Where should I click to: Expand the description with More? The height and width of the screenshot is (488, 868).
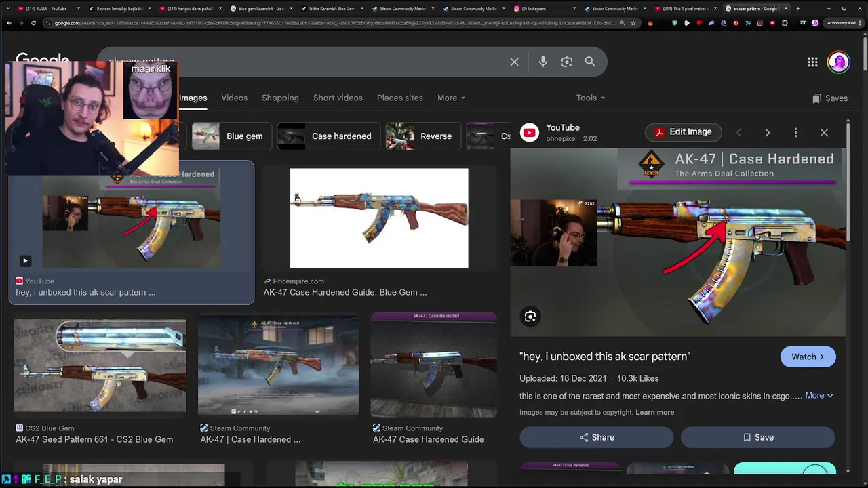click(x=819, y=395)
